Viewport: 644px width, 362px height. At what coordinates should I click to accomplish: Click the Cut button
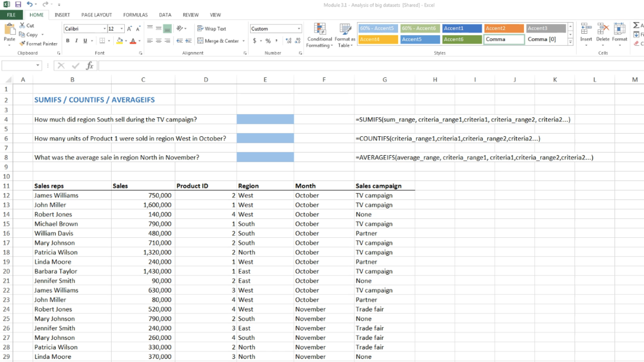27,25
